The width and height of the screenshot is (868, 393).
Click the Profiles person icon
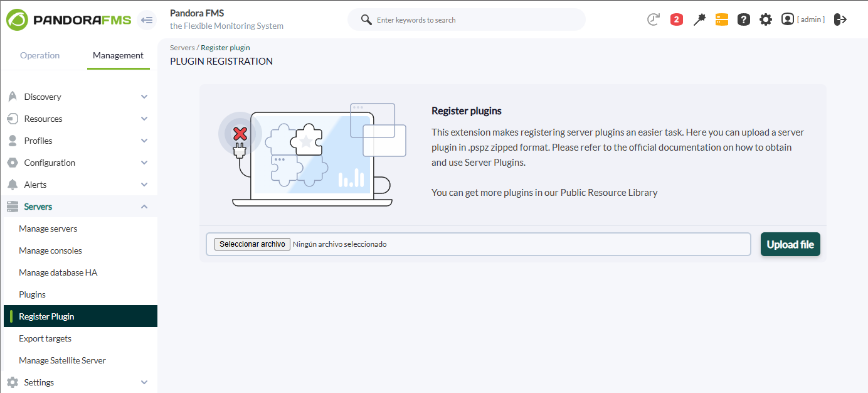[x=13, y=141]
